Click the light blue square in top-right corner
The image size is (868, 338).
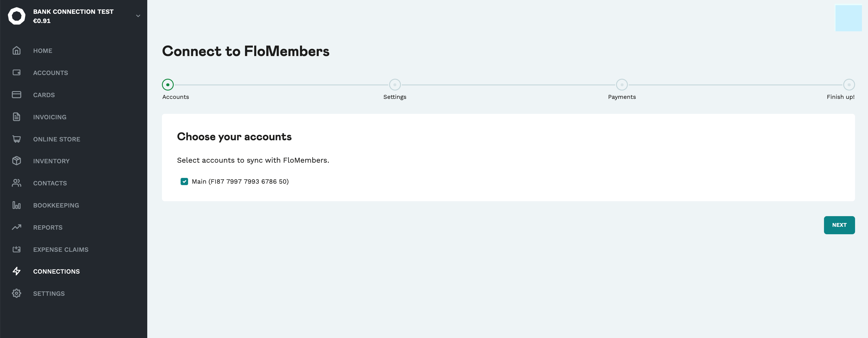coord(848,18)
